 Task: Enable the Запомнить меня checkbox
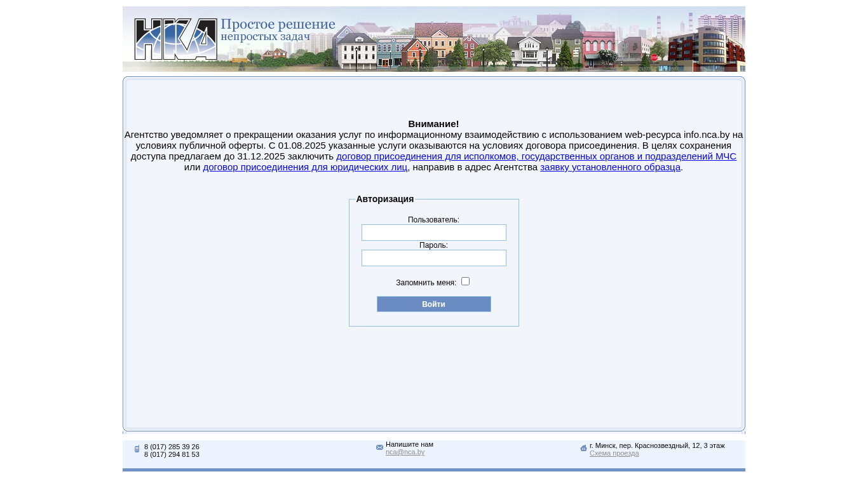(x=465, y=281)
